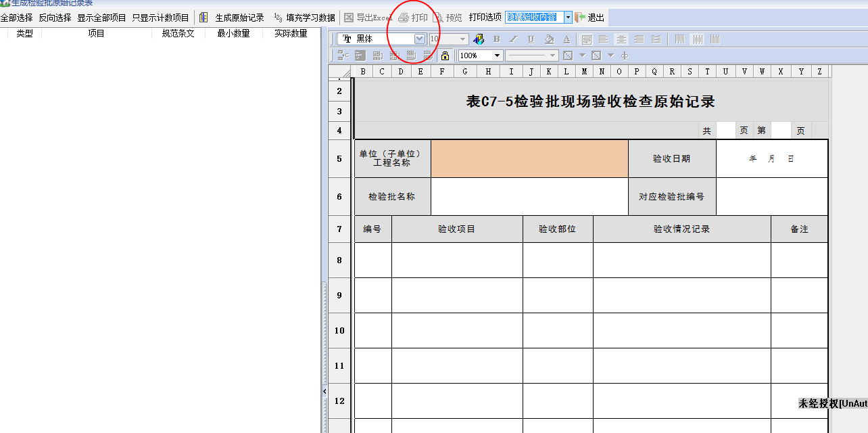
Task: Click 退出 to exit the window
Action: point(589,18)
